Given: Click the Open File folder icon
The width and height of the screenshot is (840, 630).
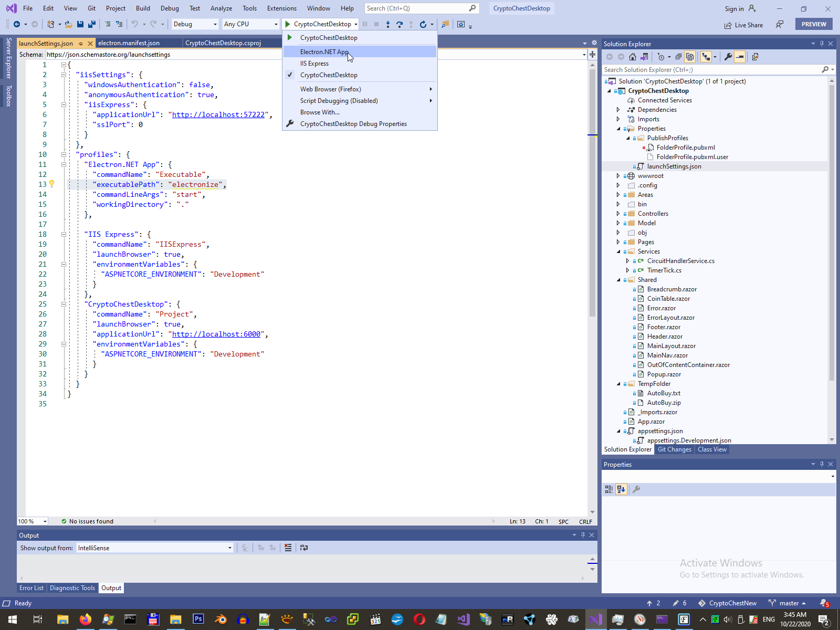Looking at the screenshot, I should [x=68, y=24].
